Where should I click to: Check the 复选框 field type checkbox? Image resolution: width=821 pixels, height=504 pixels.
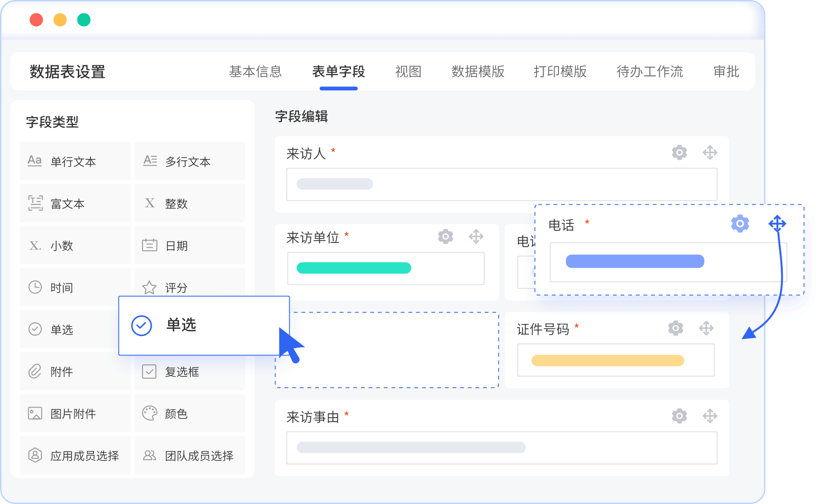149,371
